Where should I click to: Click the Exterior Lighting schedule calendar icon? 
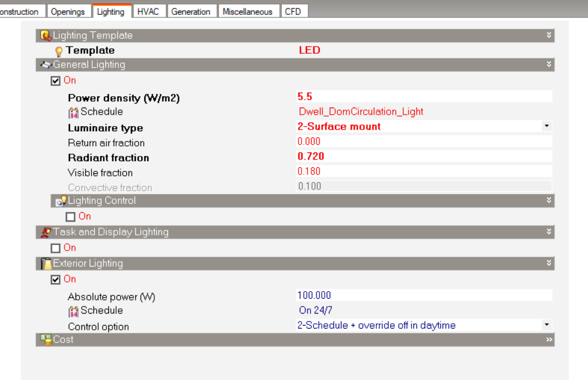pos(73,311)
